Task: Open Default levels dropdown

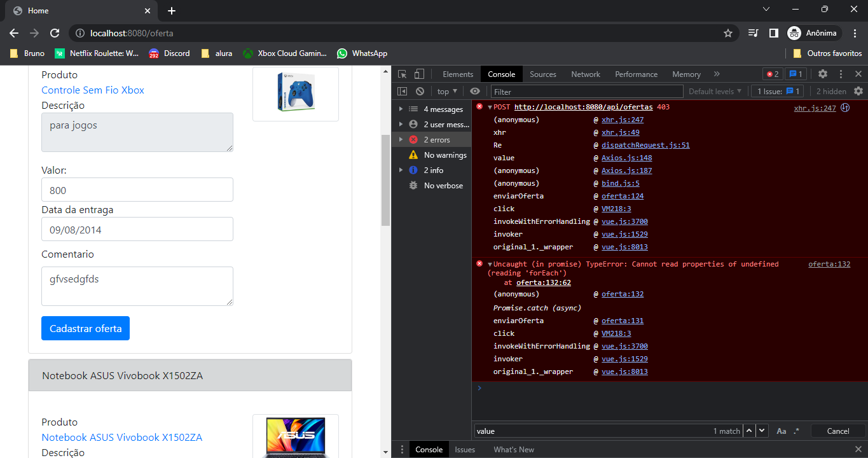Action: tap(715, 92)
